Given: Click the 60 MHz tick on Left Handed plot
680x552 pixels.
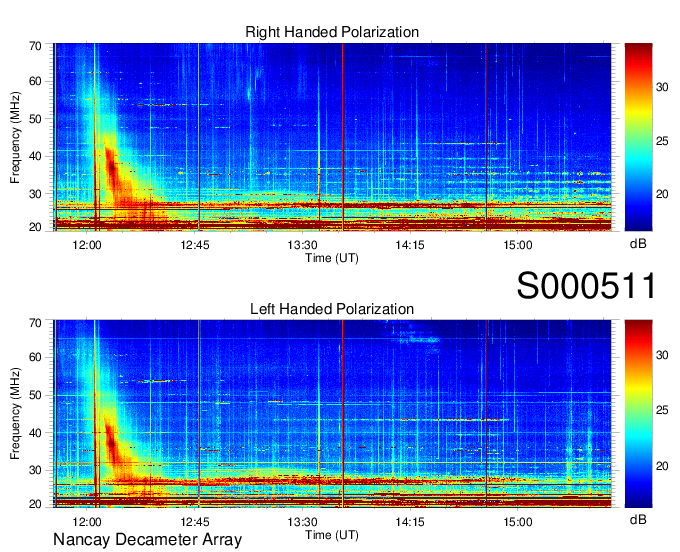Looking at the screenshot, I should [35, 357].
